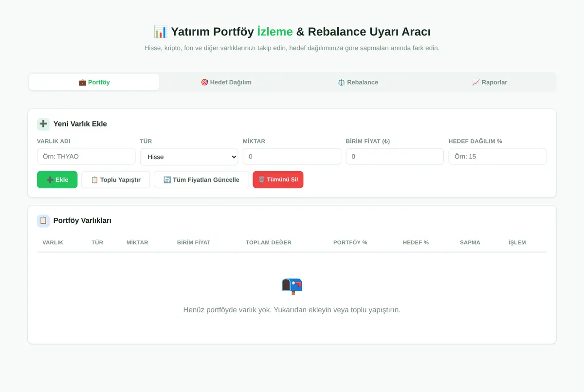Image resolution: width=584 pixels, height=392 pixels.
Task: Click the Hedef Dağılım % input field
Action: [x=498, y=157]
